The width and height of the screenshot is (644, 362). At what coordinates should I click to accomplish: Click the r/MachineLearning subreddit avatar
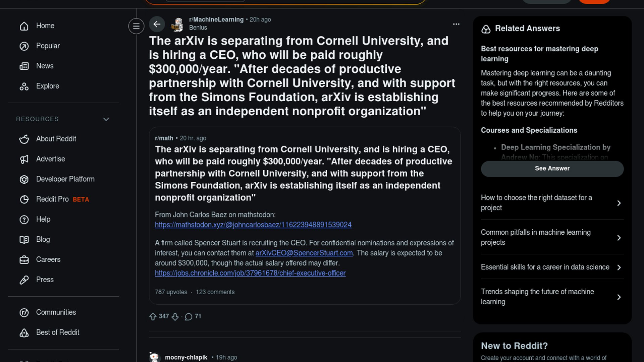click(177, 24)
